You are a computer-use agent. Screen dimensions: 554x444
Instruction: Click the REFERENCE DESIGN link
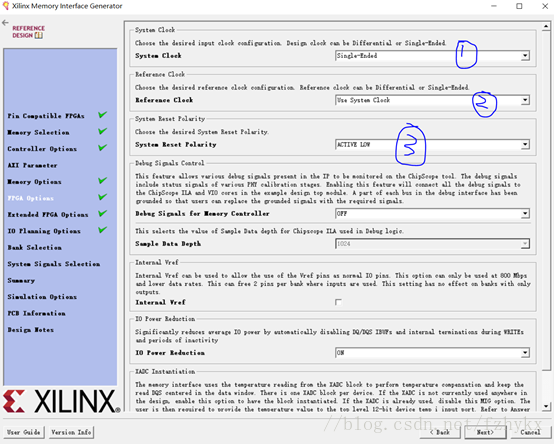tap(28, 32)
